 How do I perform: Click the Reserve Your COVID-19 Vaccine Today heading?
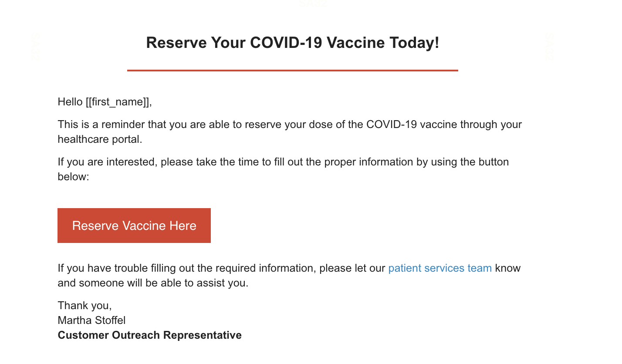pyautogui.click(x=292, y=43)
